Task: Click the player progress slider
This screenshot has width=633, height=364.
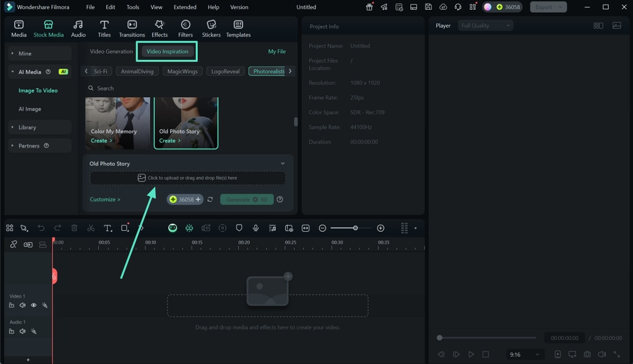Action: coord(486,338)
